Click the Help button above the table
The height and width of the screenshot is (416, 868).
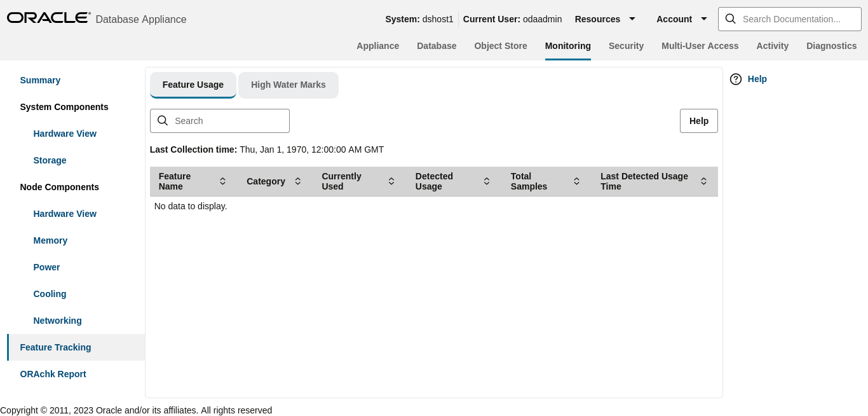click(x=698, y=120)
